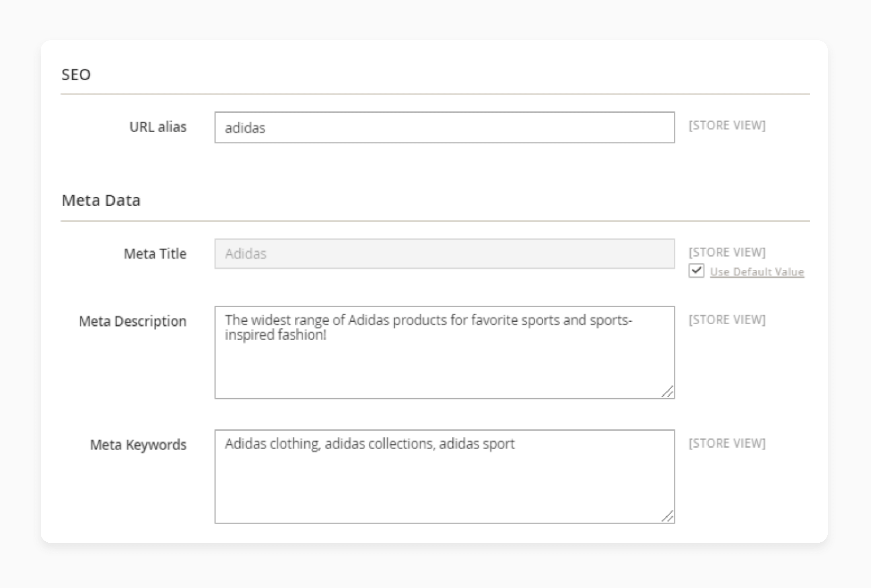Click the URL alias label
The image size is (871, 588).
pos(158,127)
